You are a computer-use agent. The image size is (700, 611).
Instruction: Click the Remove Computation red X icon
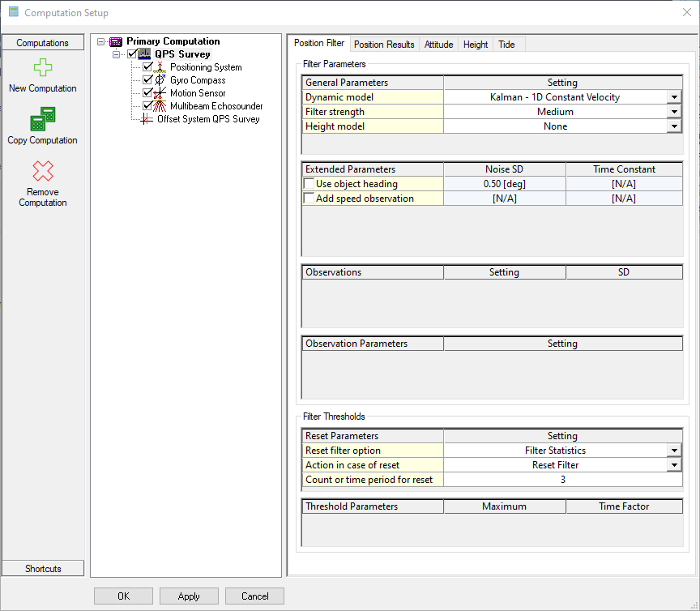(43, 171)
